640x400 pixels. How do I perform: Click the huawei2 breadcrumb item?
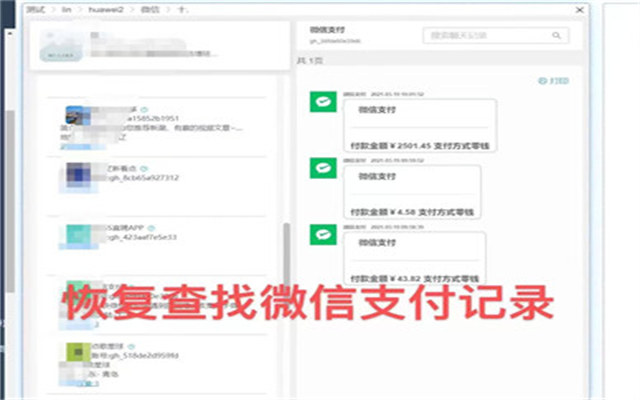[x=106, y=9]
